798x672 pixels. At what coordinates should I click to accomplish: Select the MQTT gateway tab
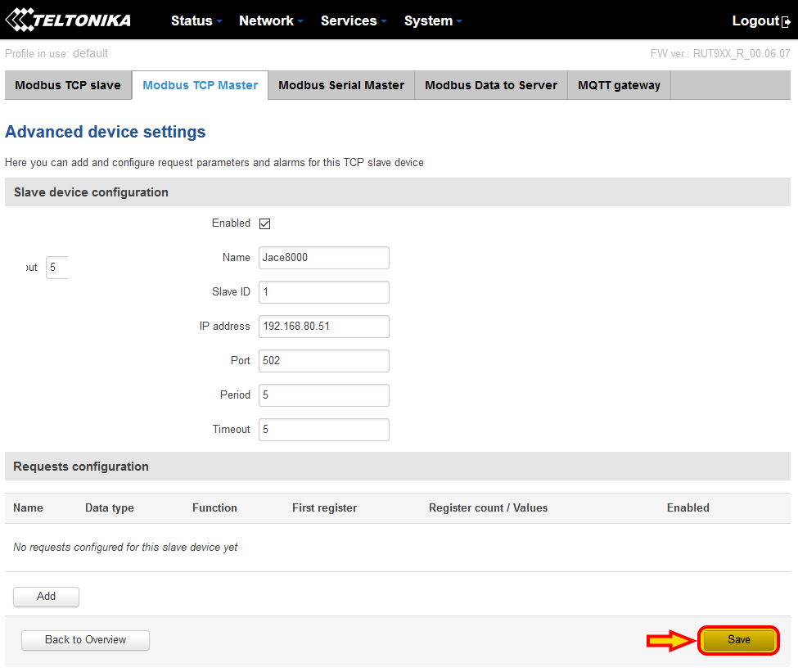pos(619,85)
